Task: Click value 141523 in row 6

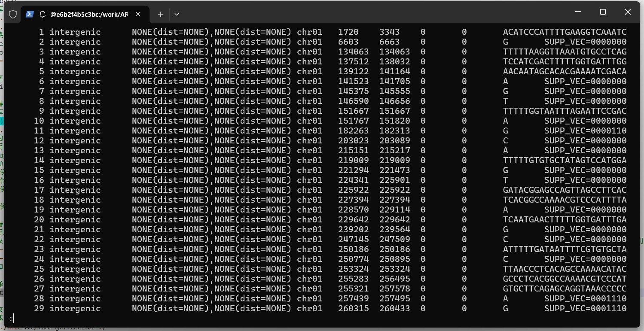Action: pyautogui.click(x=353, y=82)
